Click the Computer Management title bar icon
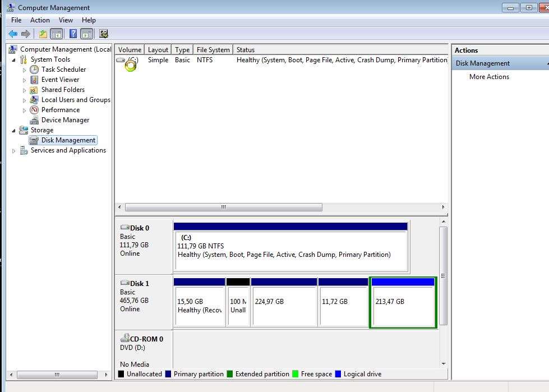This screenshot has width=549, height=392. [11, 7]
